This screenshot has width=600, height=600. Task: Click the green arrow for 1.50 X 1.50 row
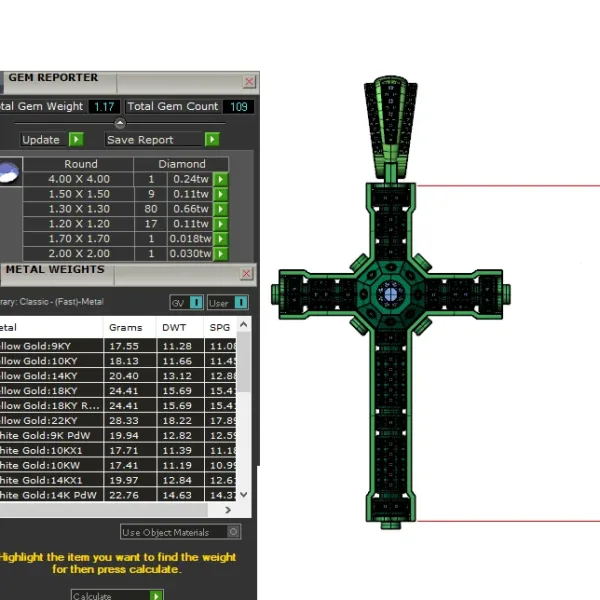[221, 194]
